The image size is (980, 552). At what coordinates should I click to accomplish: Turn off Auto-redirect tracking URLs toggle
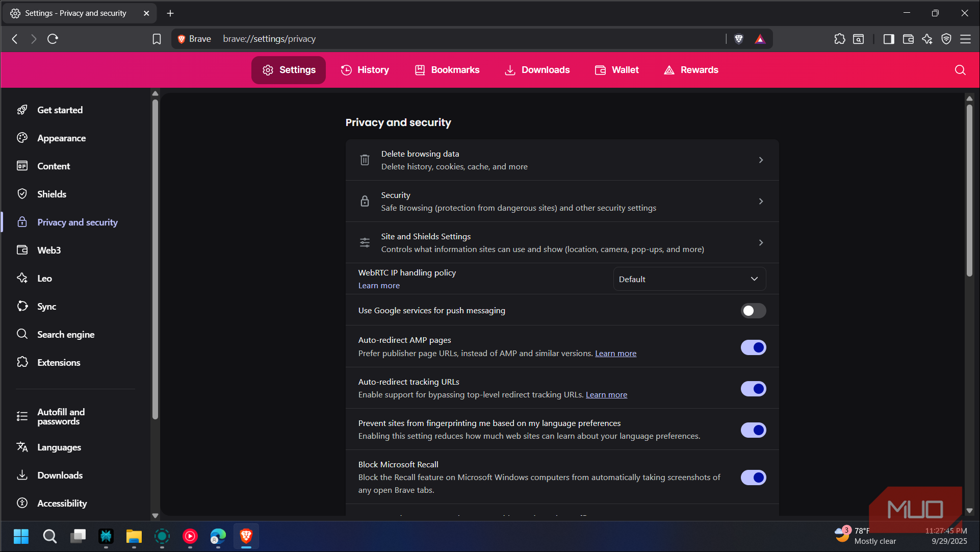(753, 389)
